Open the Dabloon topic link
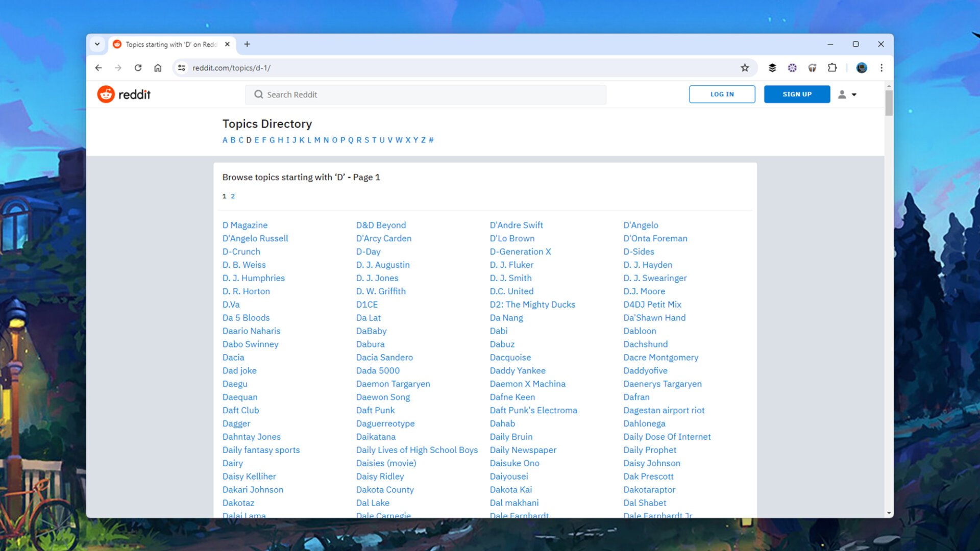This screenshot has height=551, width=980. tap(640, 331)
